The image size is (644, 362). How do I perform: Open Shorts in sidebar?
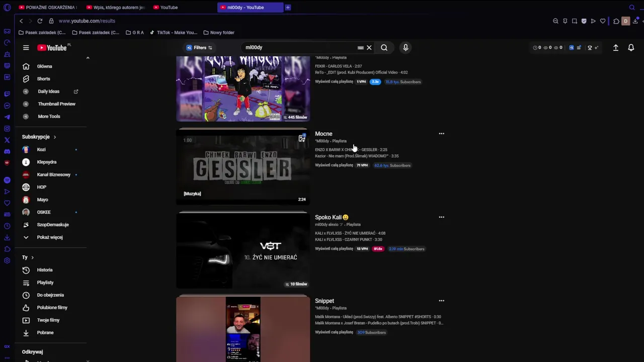(x=43, y=79)
